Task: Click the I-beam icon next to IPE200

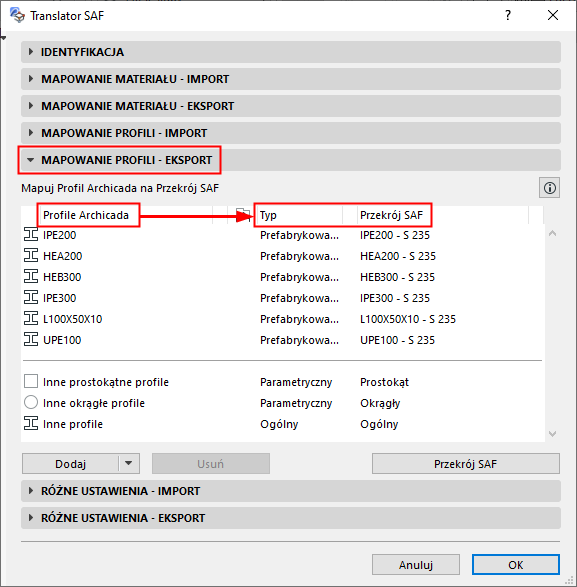Action: tap(31, 235)
